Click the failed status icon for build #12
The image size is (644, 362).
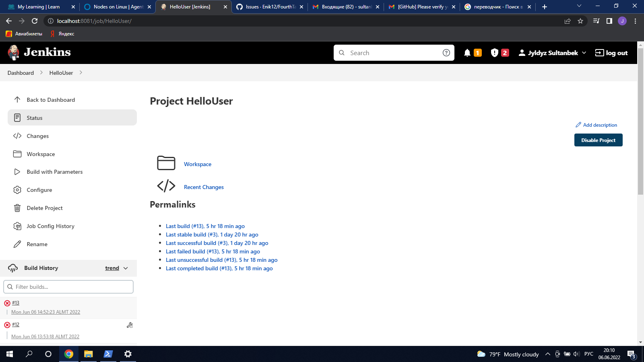tap(7, 325)
